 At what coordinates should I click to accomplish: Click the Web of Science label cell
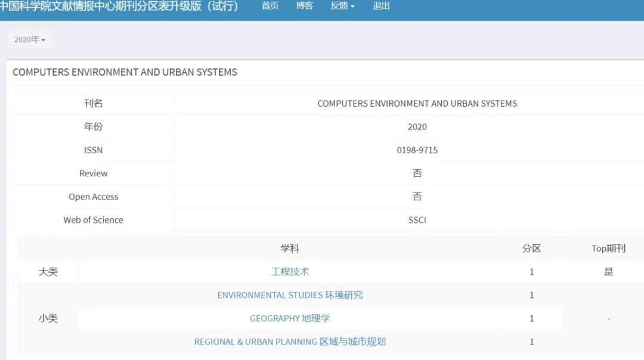pyautogui.click(x=93, y=220)
